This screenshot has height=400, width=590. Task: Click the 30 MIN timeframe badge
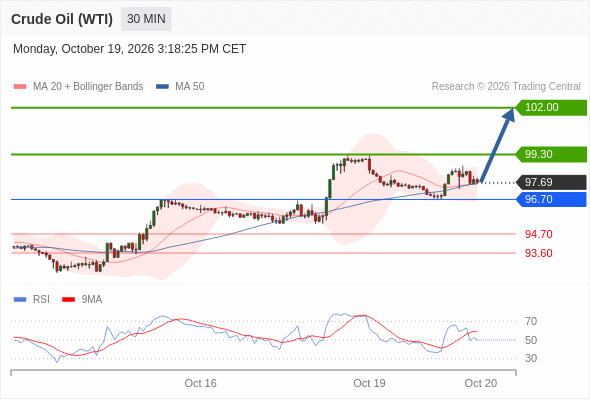(146, 19)
